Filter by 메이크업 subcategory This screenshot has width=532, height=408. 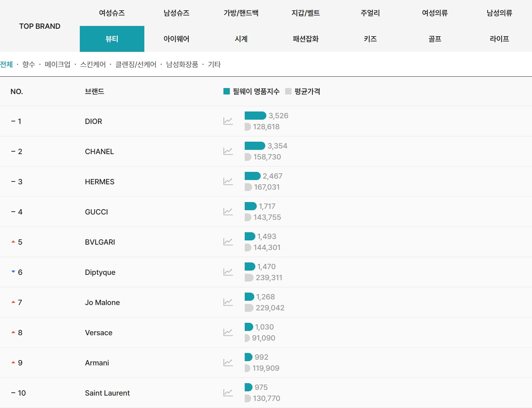pyautogui.click(x=57, y=64)
